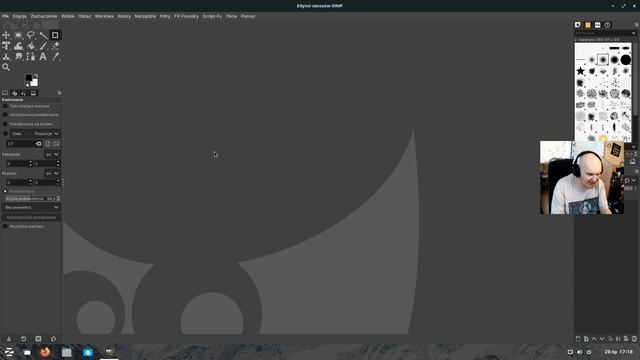
Task: Open Firefox from the taskbar
Action: (x=45, y=352)
